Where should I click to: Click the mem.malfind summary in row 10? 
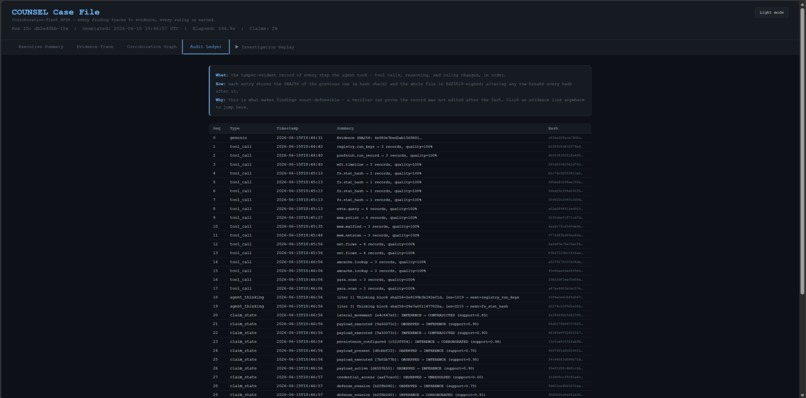[x=378, y=226]
